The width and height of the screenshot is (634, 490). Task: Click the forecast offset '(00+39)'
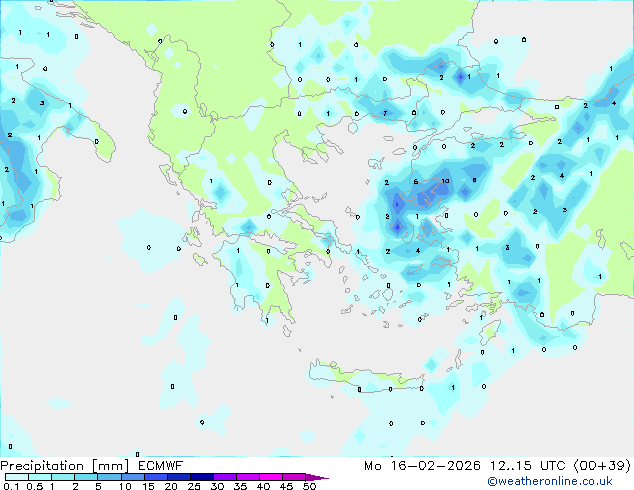[602, 466]
